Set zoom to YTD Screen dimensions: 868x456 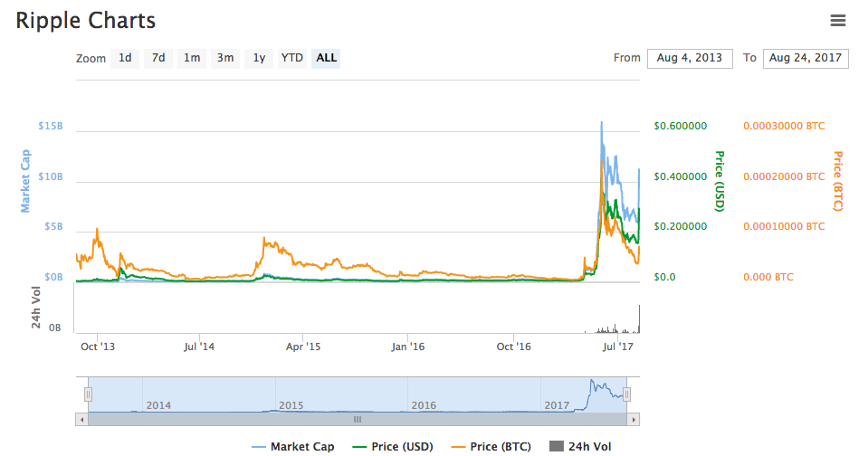pyautogui.click(x=291, y=58)
